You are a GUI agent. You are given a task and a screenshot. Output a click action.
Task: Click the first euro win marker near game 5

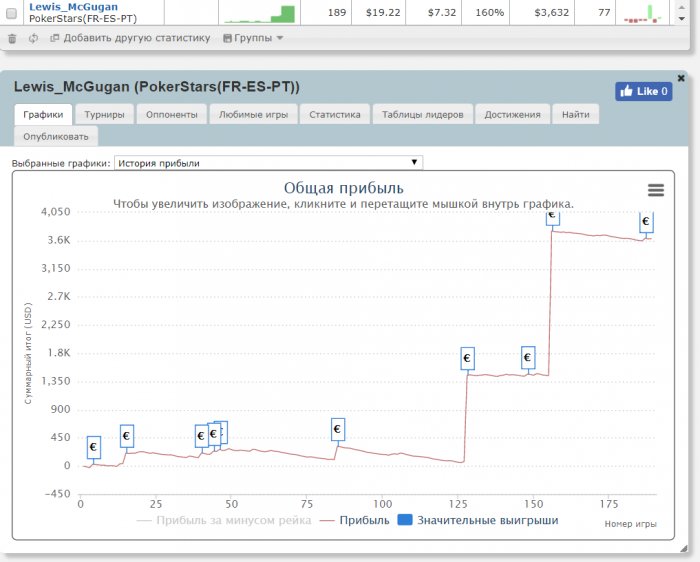pos(93,447)
